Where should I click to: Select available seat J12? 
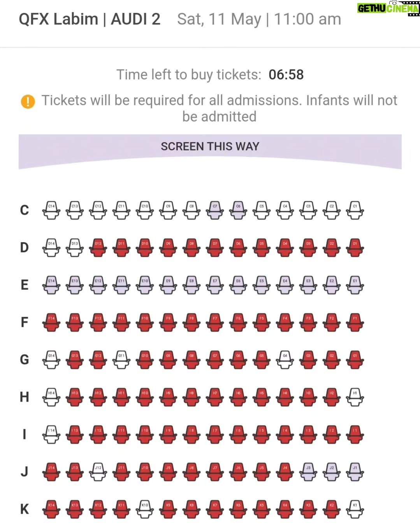click(98, 472)
